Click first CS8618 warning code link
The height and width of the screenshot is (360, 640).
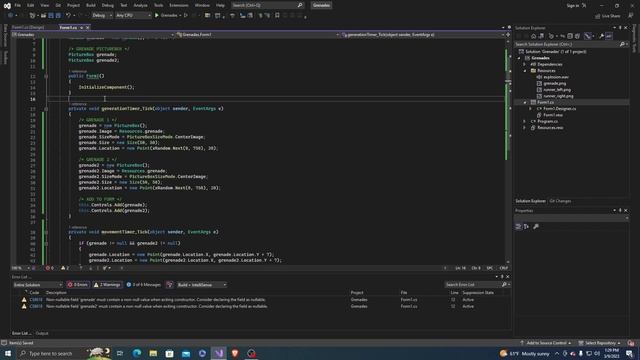click(x=36, y=300)
